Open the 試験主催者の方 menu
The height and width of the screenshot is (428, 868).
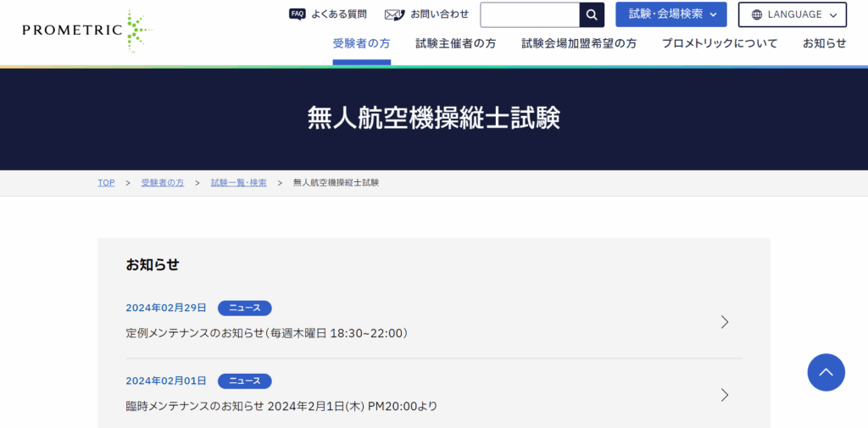click(x=455, y=44)
